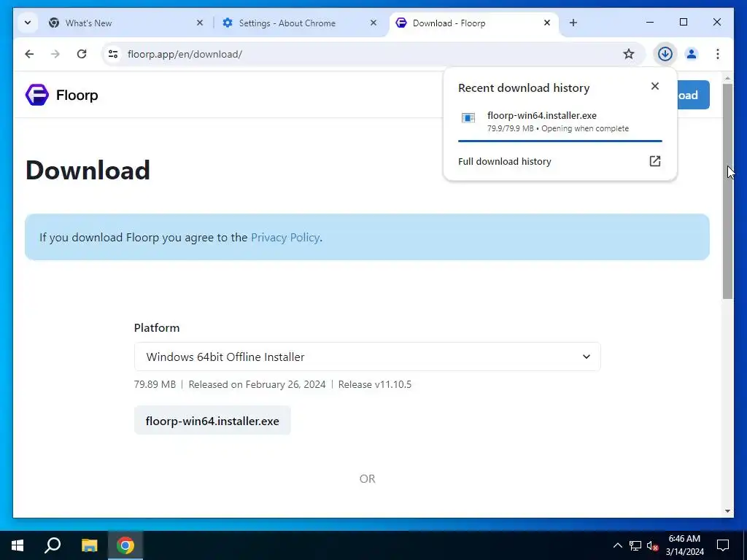
Task: Bookmark this page with the star icon
Action: 629,54
